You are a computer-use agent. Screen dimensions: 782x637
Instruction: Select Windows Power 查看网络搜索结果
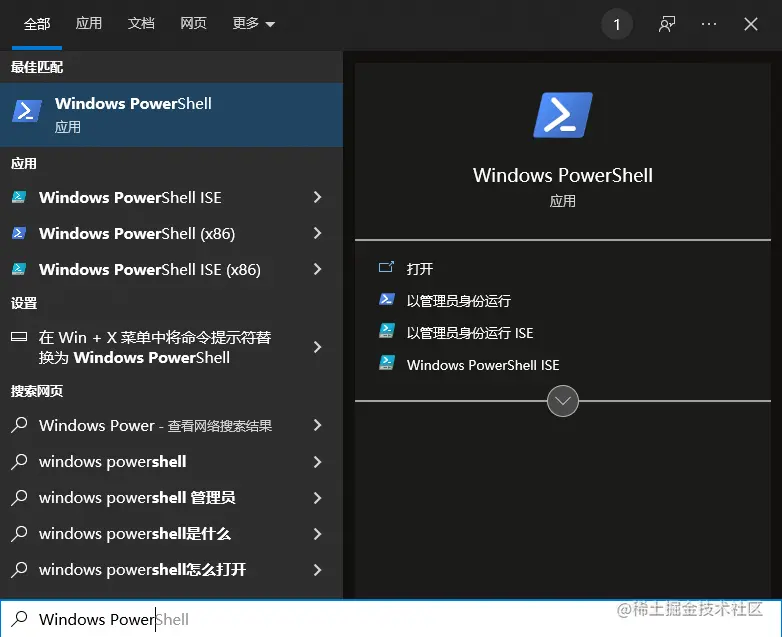coord(172,425)
